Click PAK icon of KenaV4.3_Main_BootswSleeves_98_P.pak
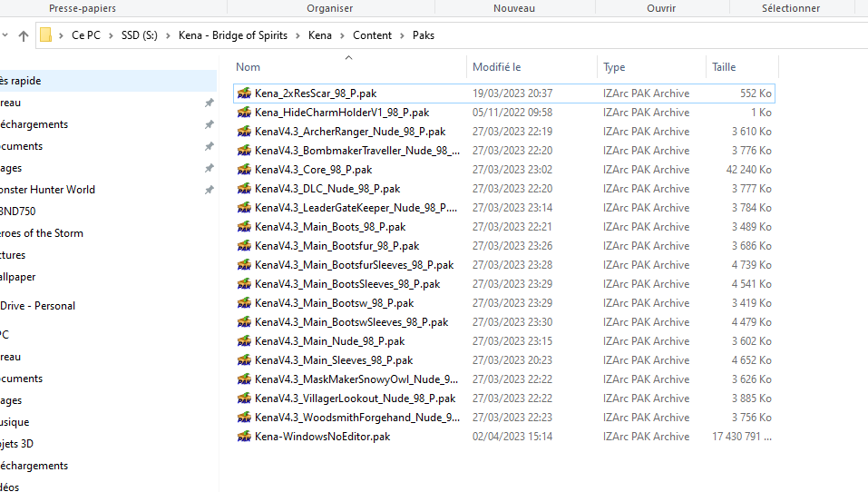This screenshot has height=492, width=868. pos(244,322)
